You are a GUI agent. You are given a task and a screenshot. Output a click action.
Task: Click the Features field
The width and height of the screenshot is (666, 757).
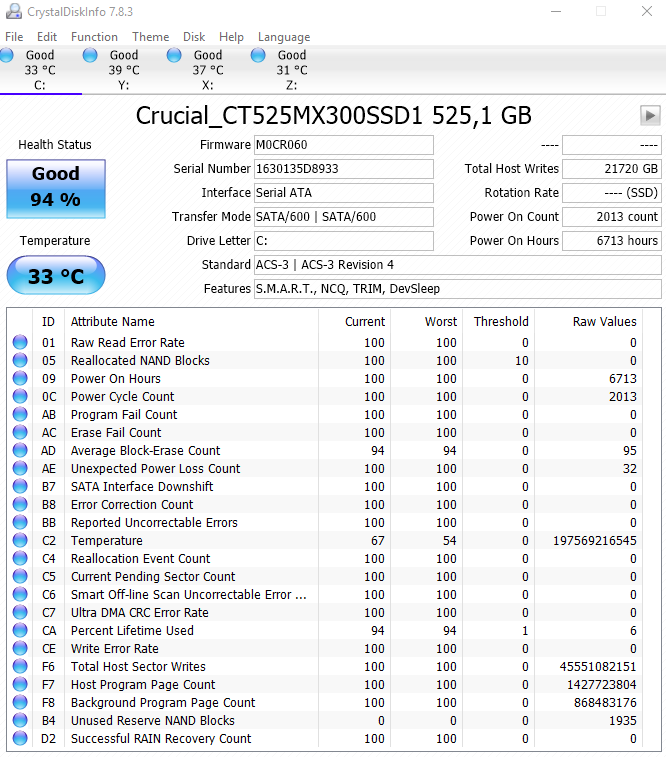pyautogui.click(x=458, y=289)
